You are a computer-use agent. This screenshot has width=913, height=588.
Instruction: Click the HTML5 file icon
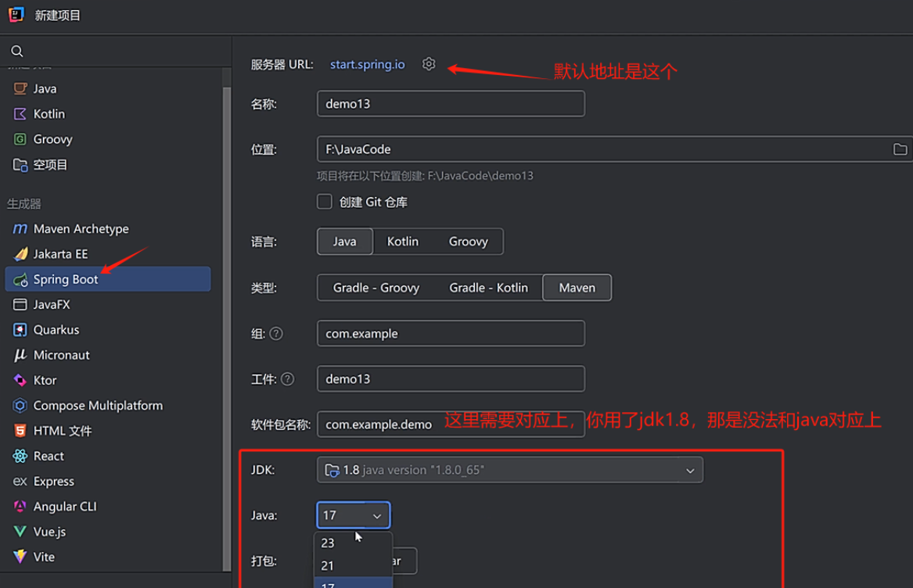tap(20, 431)
